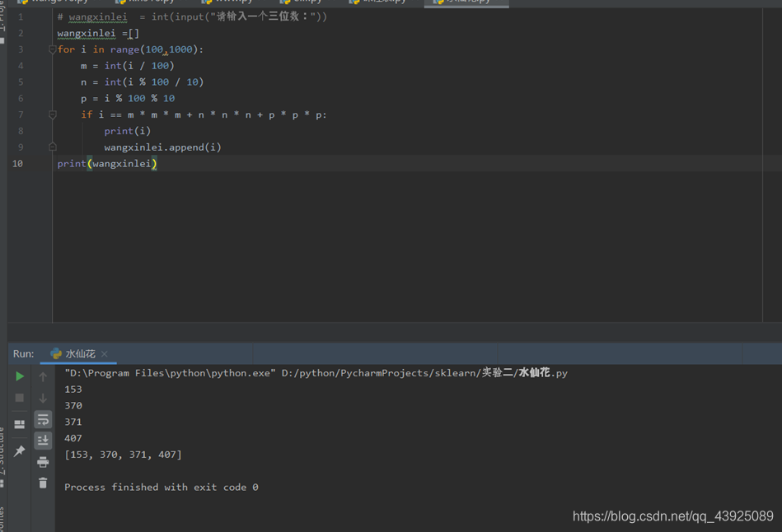Click the Print console output icon
782x532 pixels.
point(43,462)
